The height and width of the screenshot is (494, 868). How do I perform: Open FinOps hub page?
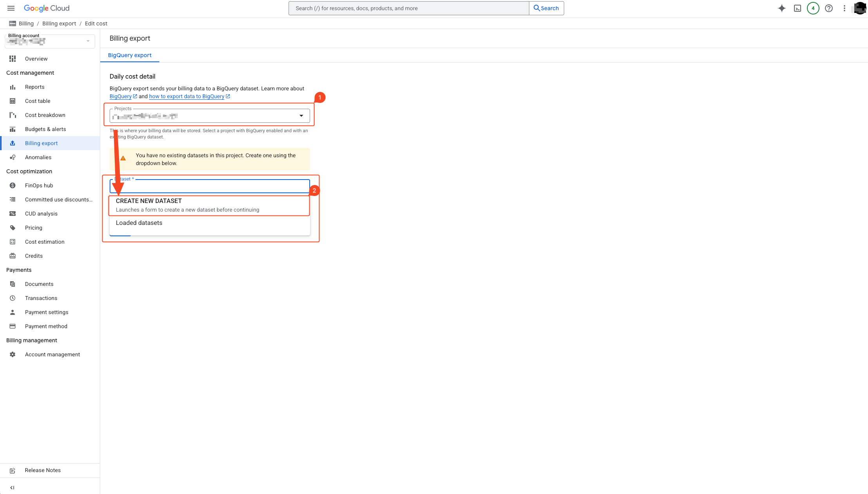click(50, 185)
